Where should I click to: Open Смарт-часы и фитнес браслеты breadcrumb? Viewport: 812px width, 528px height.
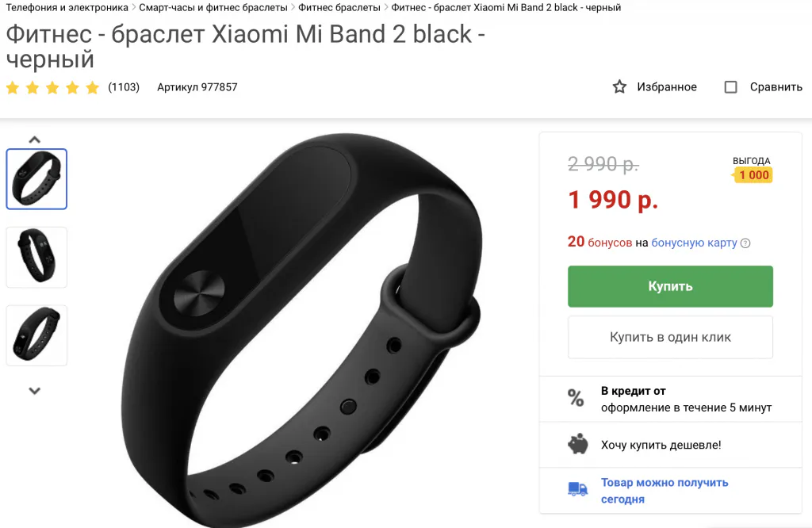(x=213, y=8)
